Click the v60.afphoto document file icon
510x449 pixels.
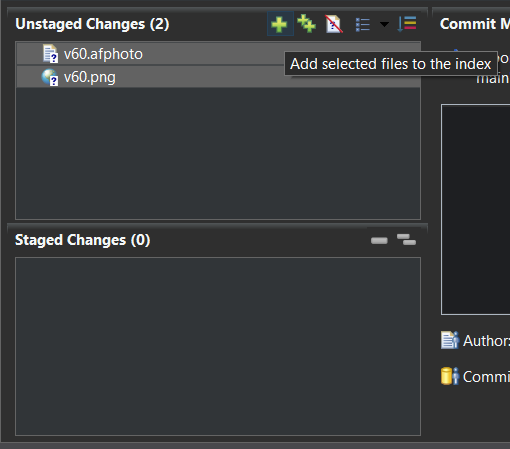coord(50,54)
